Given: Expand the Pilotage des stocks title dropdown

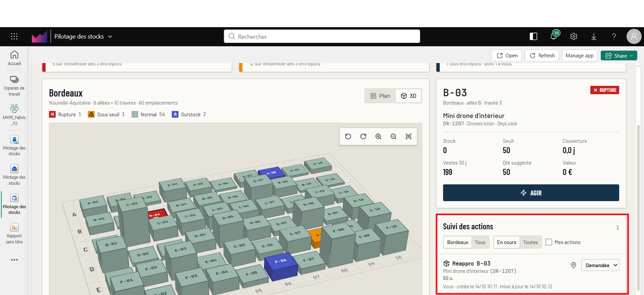Looking at the screenshot, I should pos(110,37).
